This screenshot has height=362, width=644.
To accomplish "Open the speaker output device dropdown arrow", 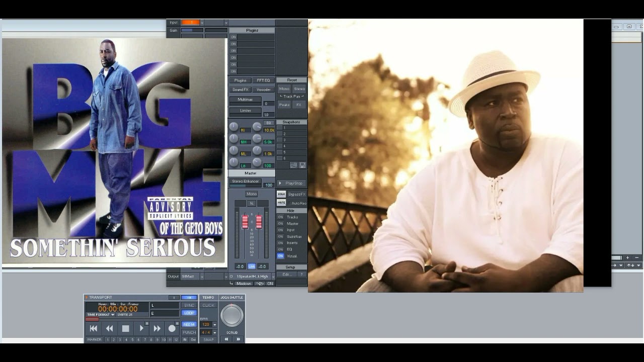I will [x=273, y=277].
